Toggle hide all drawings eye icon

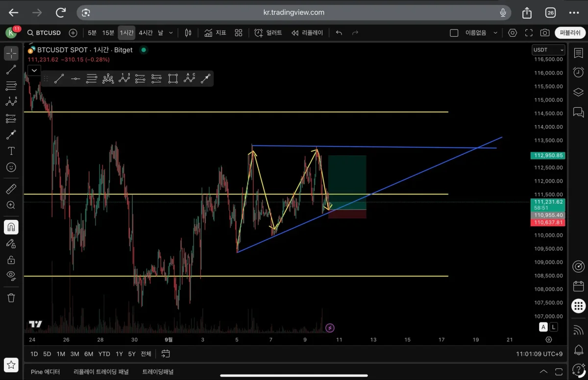[11, 275]
